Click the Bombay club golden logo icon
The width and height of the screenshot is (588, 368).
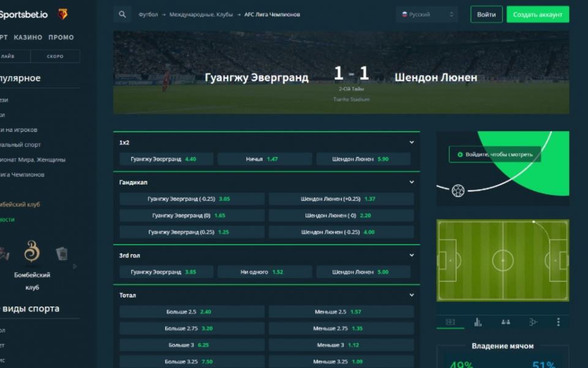(32, 251)
